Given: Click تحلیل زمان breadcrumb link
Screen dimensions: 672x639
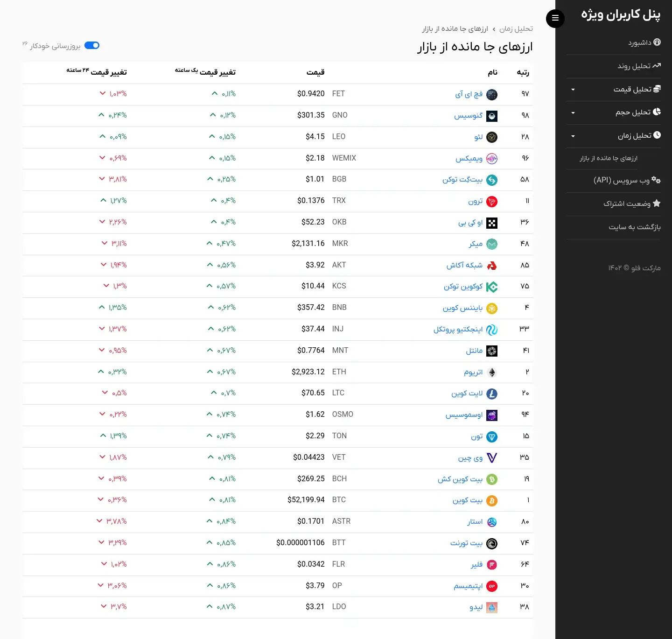Looking at the screenshot, I should [516, 28].
